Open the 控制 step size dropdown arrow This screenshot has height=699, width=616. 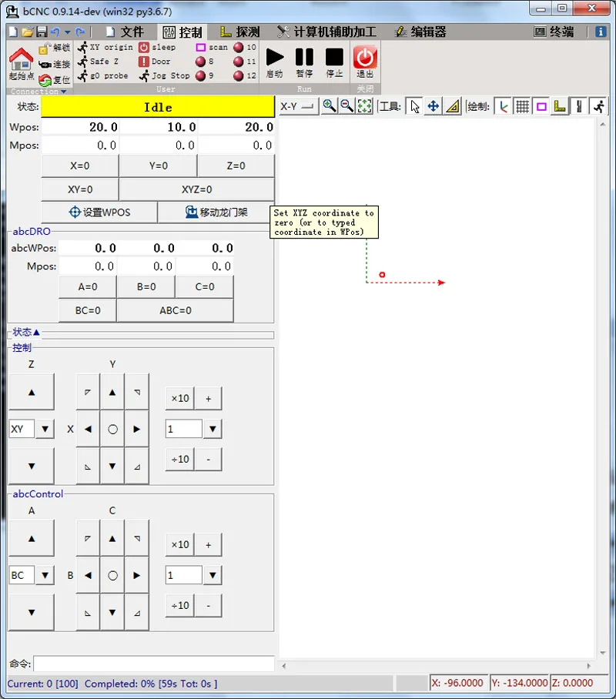pyautogui.click(x=213, y=429)
